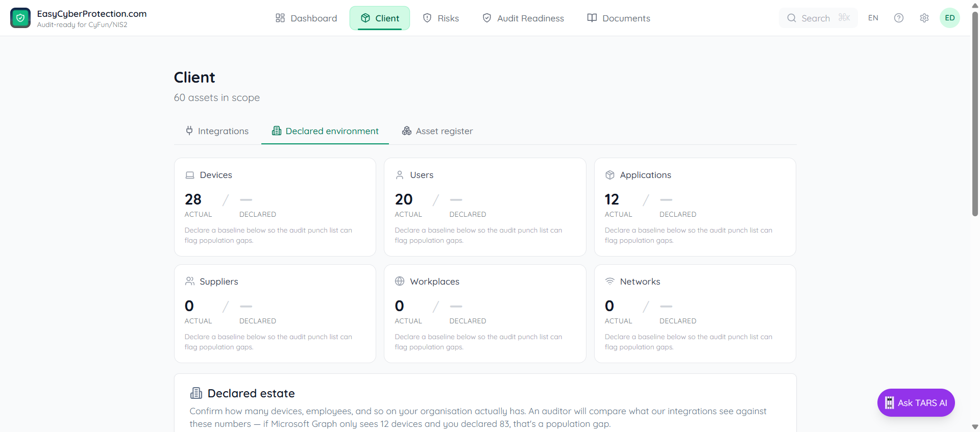Click the Applications box icon
The image size is (980, 432).
click(610, 175)
